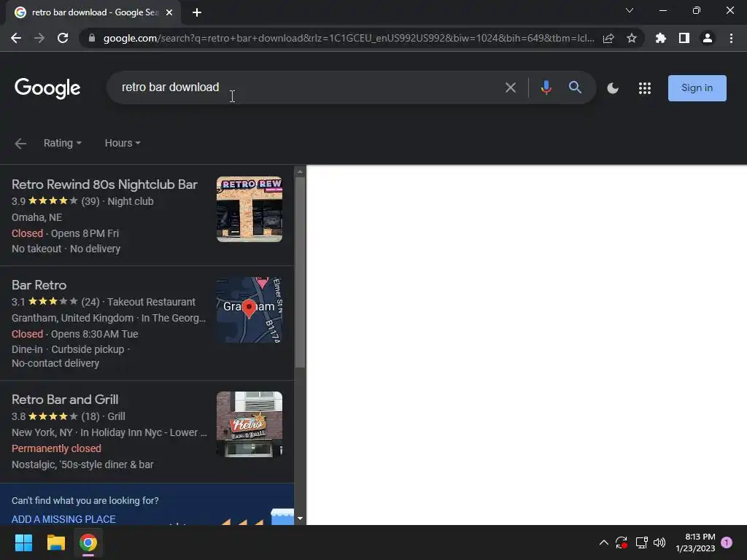Toggle dark theme moon icon

point(613,88)
